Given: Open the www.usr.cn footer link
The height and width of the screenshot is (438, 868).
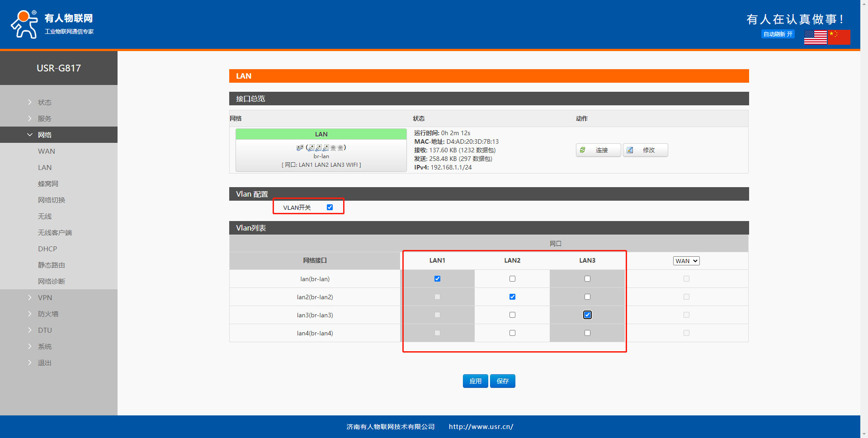Looking at the screenshot, I should point(481,427).
